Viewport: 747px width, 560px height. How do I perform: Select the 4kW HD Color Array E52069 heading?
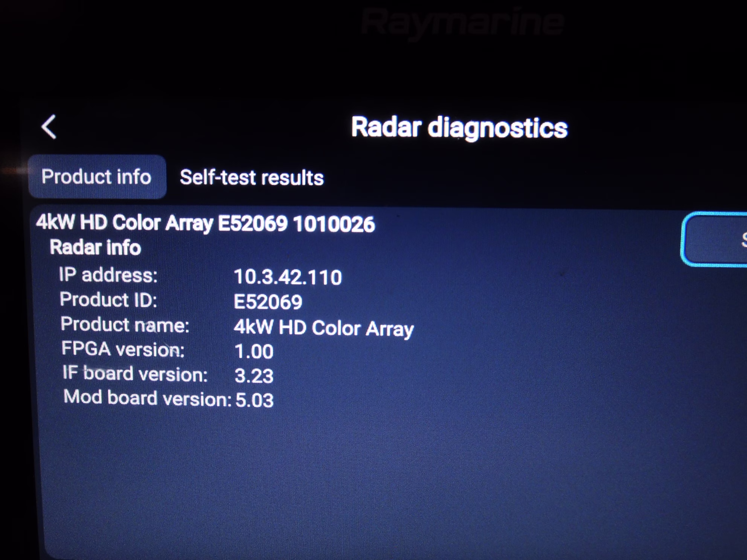(206, 223)
